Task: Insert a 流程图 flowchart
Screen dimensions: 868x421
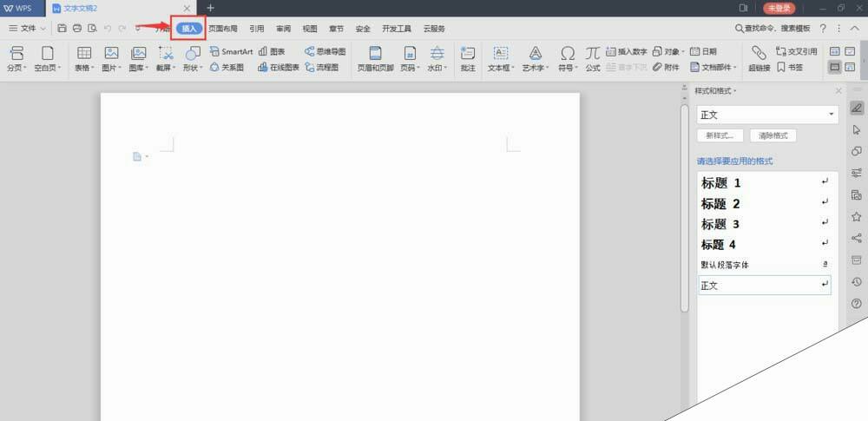Action: point(322,68)
